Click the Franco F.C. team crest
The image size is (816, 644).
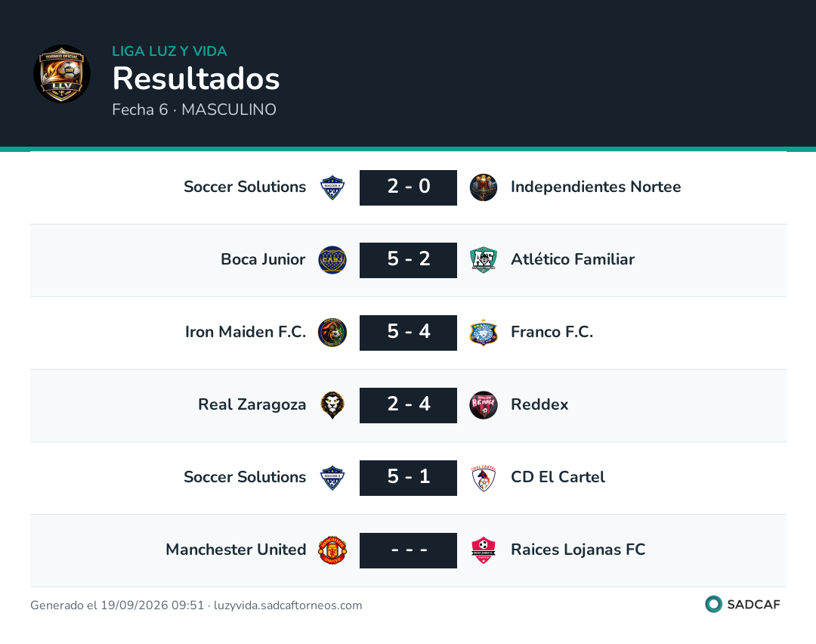click(x=484, y=332)
